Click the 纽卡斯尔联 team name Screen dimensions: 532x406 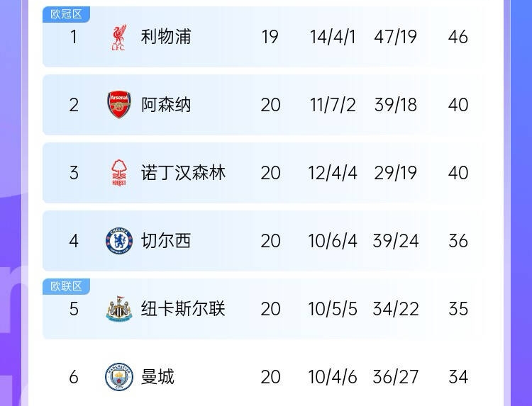pyautogui.click(x=183, y=309)
